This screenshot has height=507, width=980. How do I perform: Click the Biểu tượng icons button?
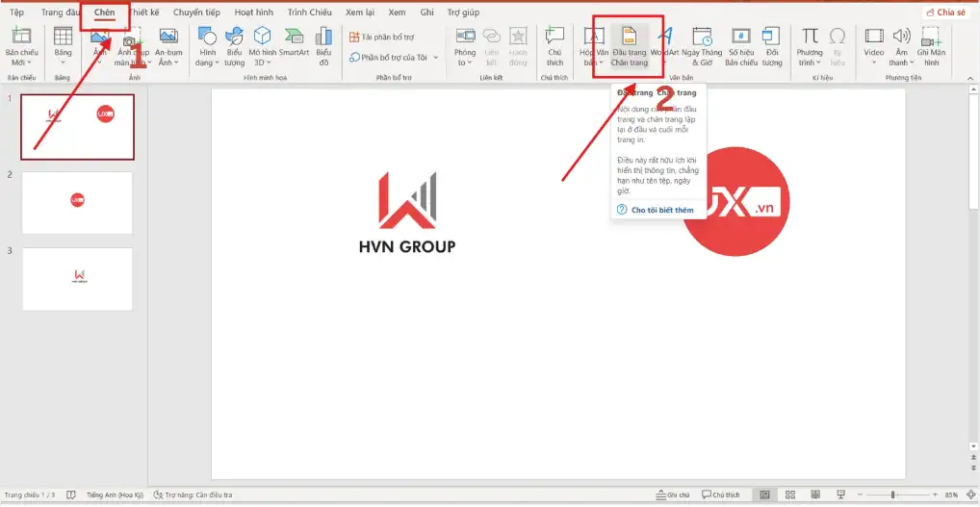pos(234,46)
